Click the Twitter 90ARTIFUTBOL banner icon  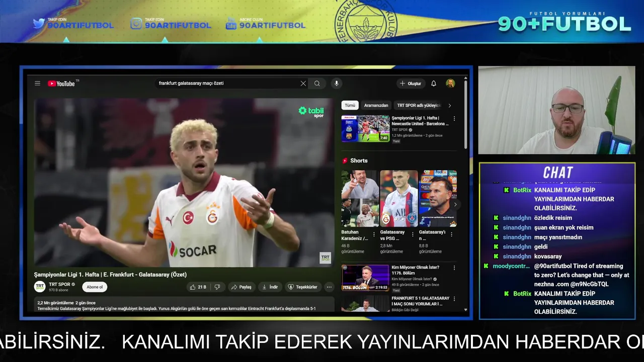[39, 23]
